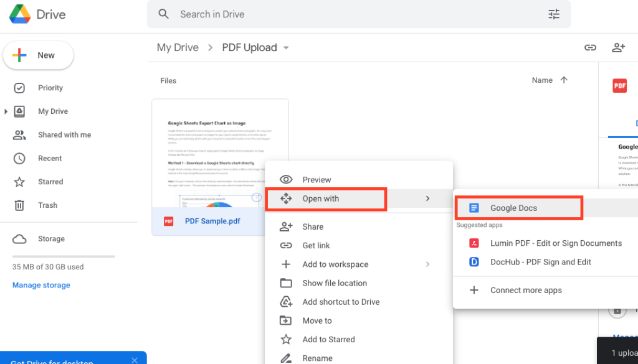Open Trash in sidebar

(47, 205)
